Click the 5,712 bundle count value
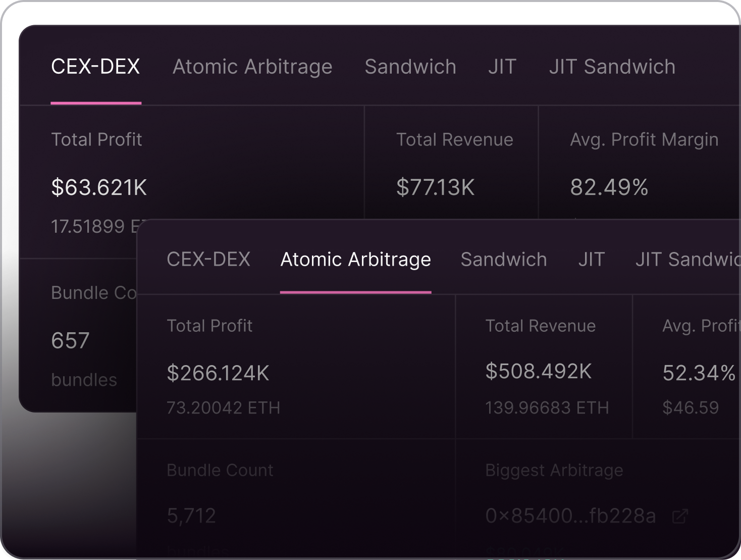The image size is (741, 560). 191,516
